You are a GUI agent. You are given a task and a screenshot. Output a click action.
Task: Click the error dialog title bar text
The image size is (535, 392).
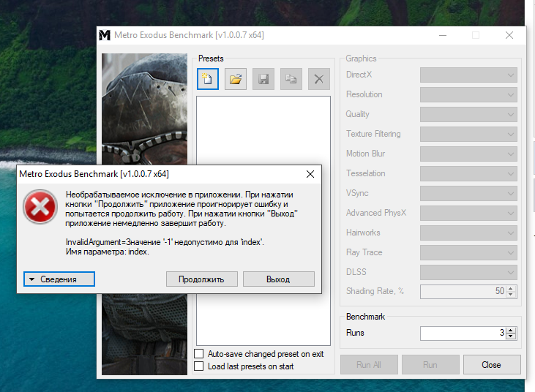point(94,174)
